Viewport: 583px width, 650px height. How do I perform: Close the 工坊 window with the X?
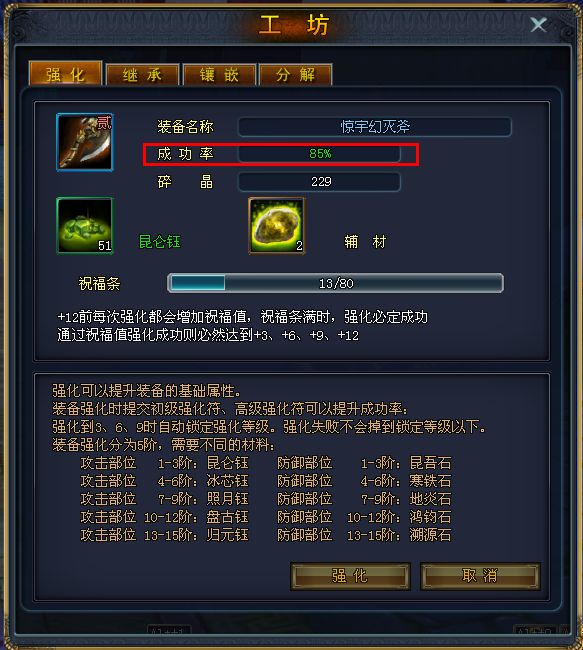click(538, 25)
